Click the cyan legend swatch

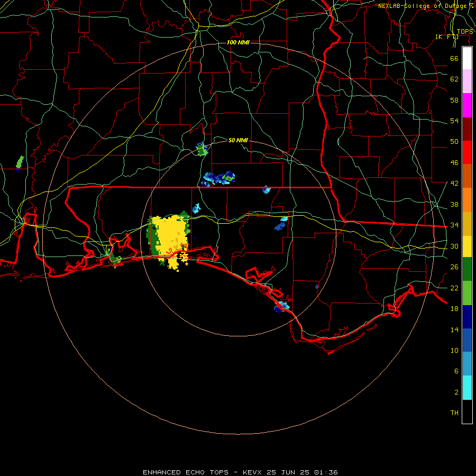click(x=467, y=388)
